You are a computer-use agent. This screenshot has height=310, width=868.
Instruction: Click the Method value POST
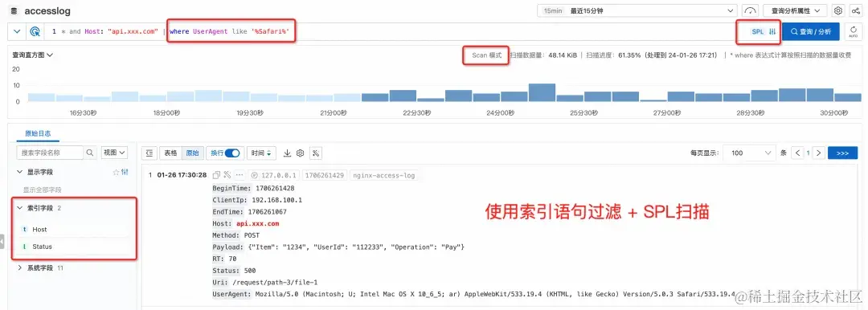pyautogui.click(x=252, y=235)
